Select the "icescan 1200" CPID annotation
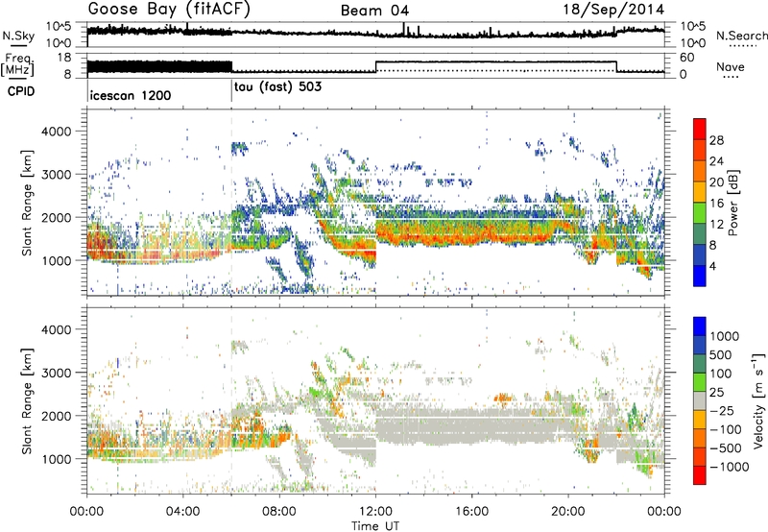The image size is (768, 532). [131, 95]
